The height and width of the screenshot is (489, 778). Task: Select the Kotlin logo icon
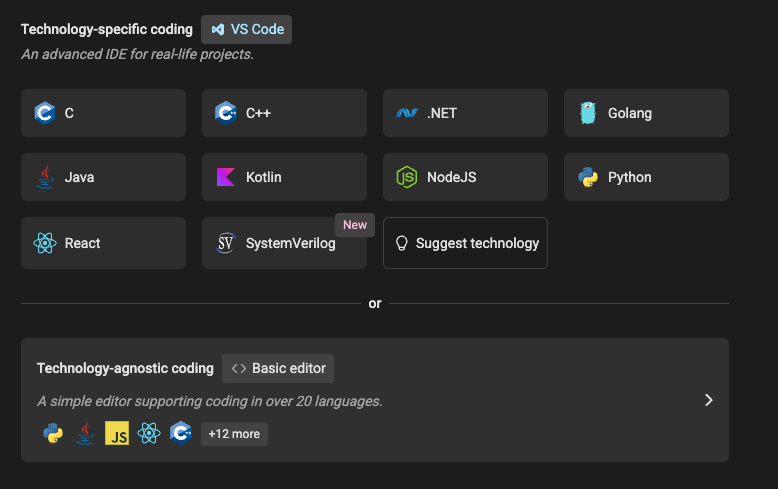click(x=225, y=177)
